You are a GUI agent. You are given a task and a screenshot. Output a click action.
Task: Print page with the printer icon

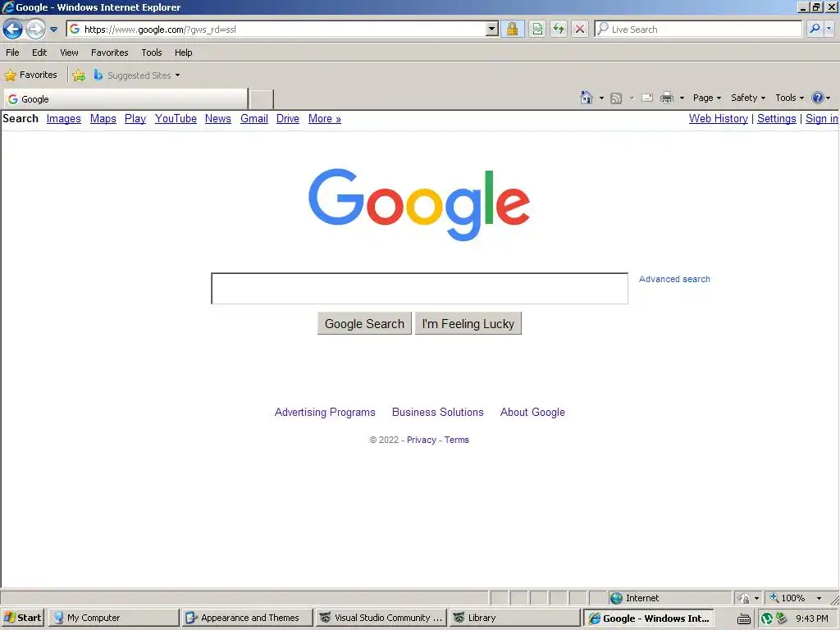pos(667,98)
